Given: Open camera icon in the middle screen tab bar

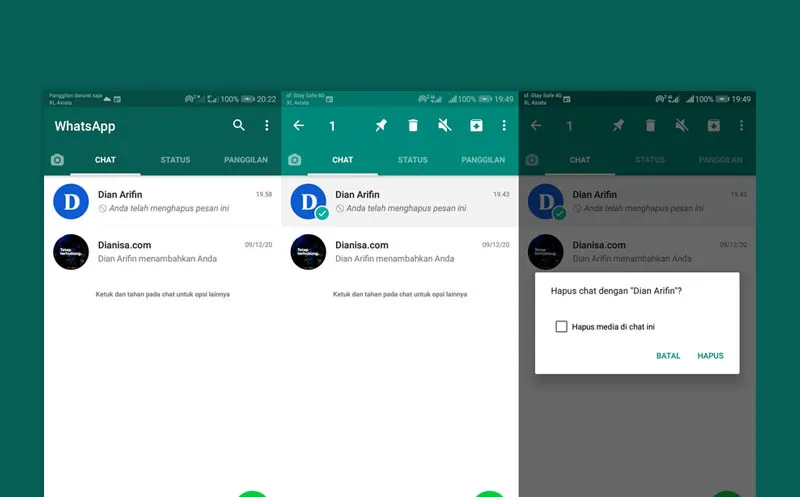Looking at the screenshot, I should [x=294, y=160].
